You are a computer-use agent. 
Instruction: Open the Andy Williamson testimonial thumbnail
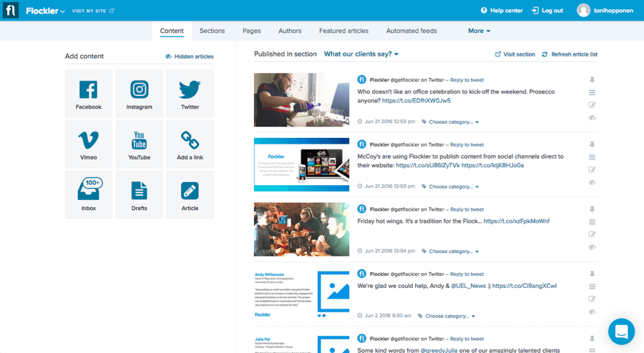coord(301,294)
